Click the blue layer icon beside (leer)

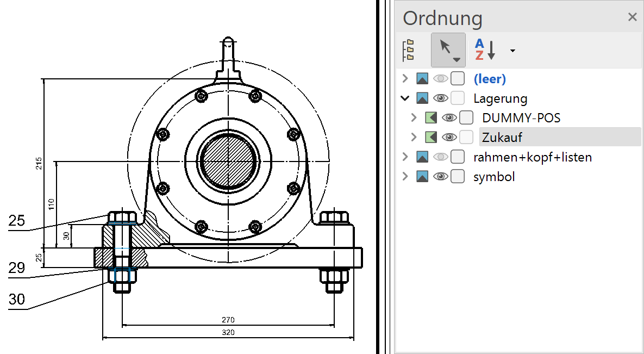422,79
